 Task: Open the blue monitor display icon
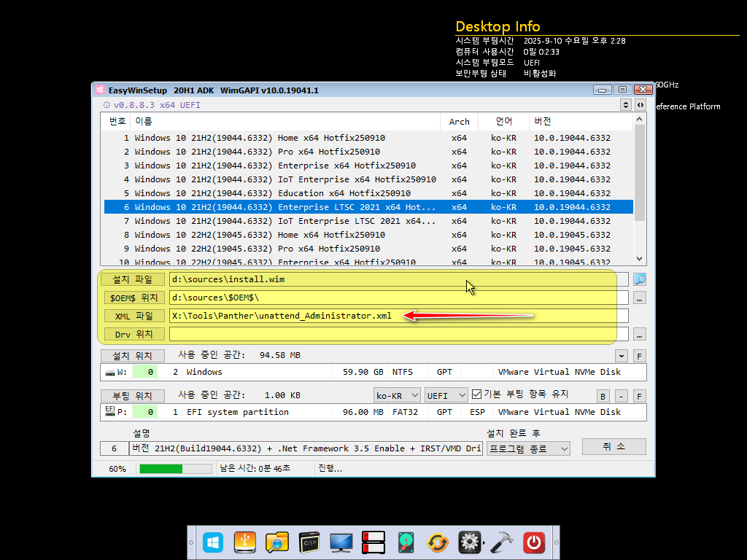coord(341,542)
